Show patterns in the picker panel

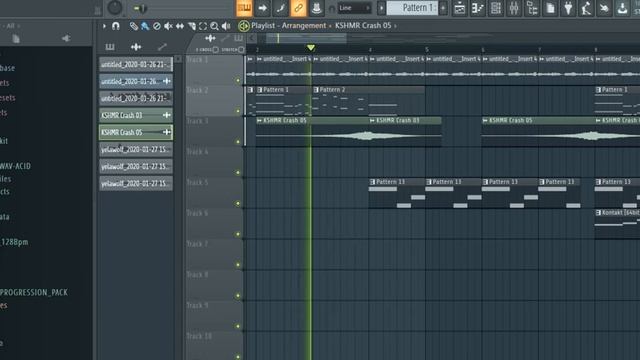point(110,47)
